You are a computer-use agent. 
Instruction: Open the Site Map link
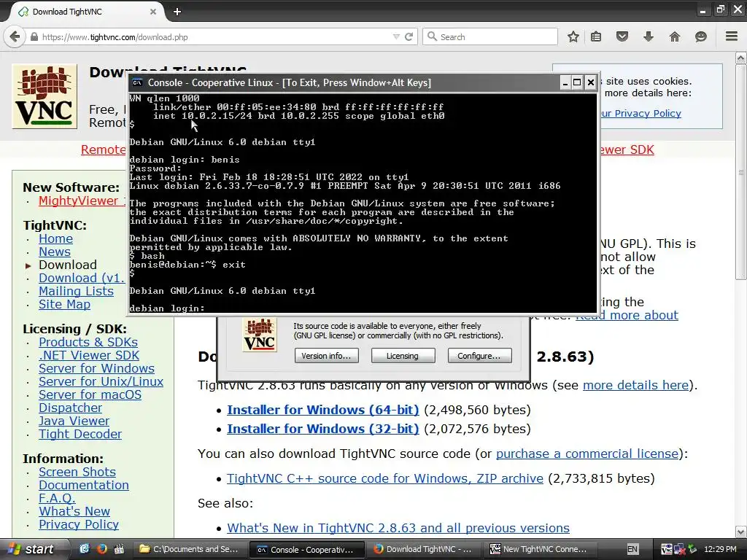click(x=64, y=304)
